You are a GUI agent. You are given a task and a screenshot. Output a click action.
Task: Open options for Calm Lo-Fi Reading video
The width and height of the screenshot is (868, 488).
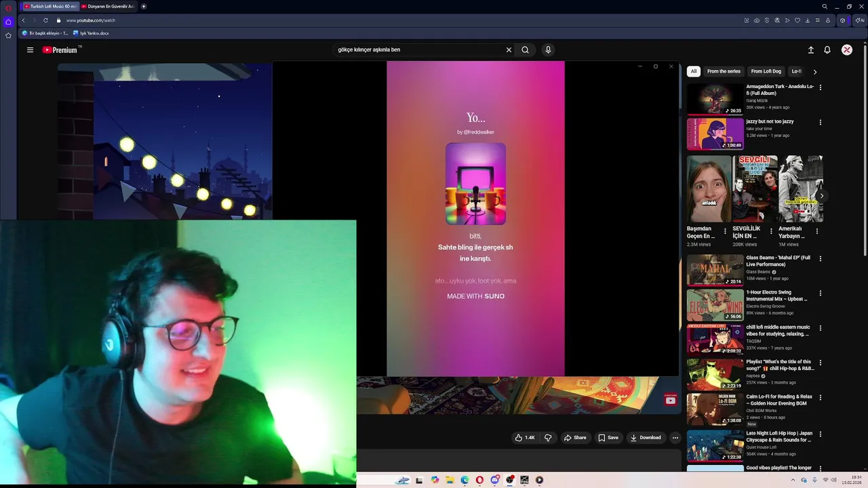(x=821, y=398)
